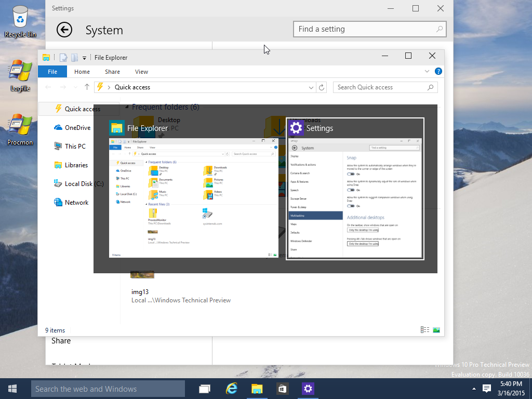Select the Logfile desktop shortcut
Screen dimensions: 532x399
point(20,76)
